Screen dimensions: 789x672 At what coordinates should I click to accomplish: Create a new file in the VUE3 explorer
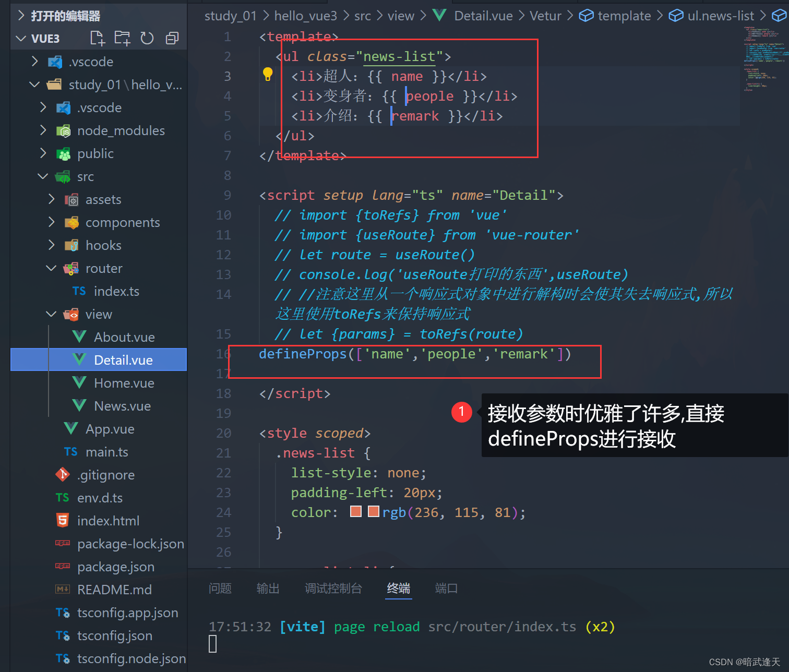coord(97,38)
